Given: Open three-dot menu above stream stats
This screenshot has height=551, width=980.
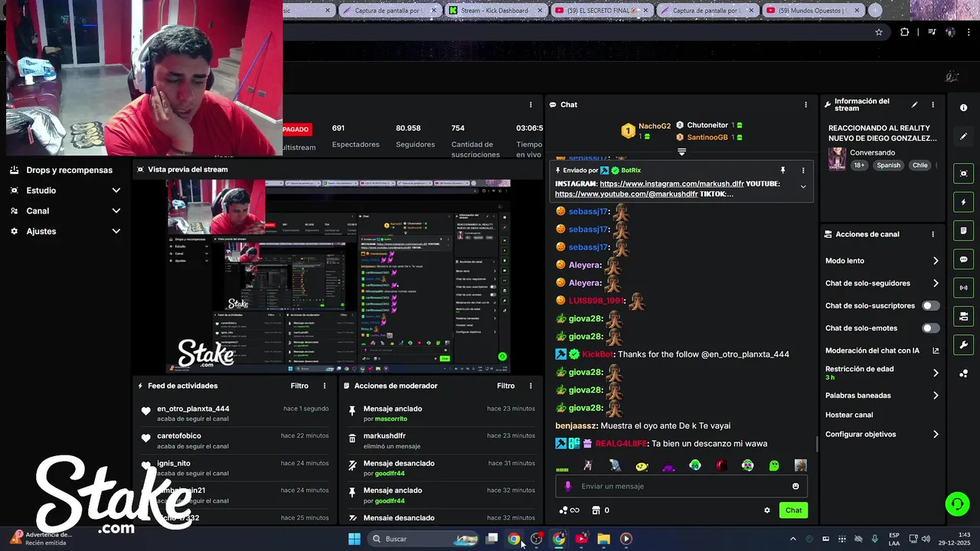Looking at the screenshot, I should pos(531,105).
